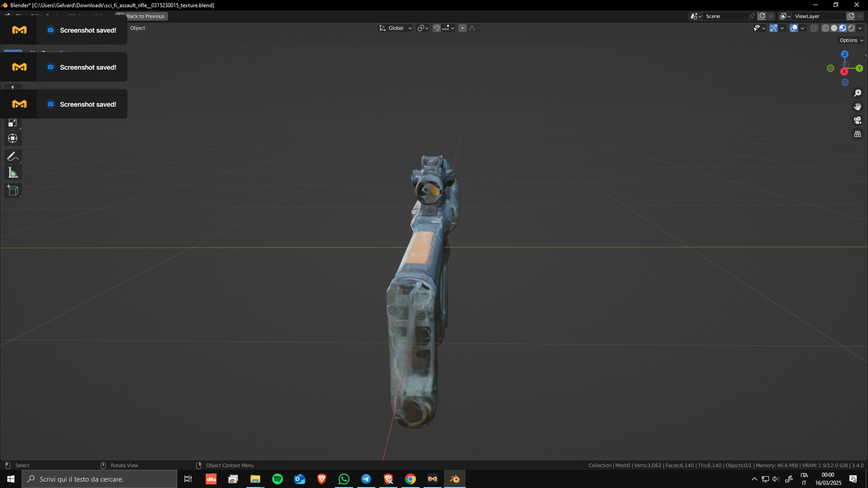Switch to Solid shading
The width and height of the screenshot is (868, 488).
(834, 28)
